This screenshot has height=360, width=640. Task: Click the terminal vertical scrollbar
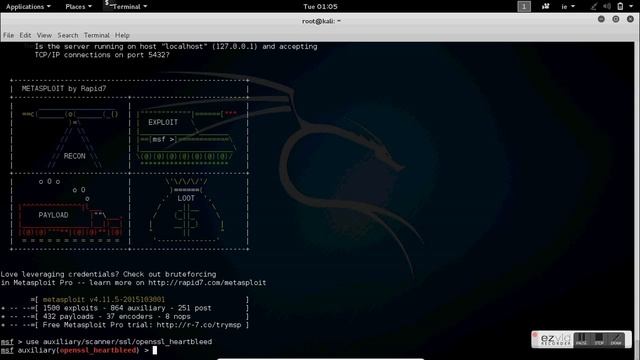638,200
